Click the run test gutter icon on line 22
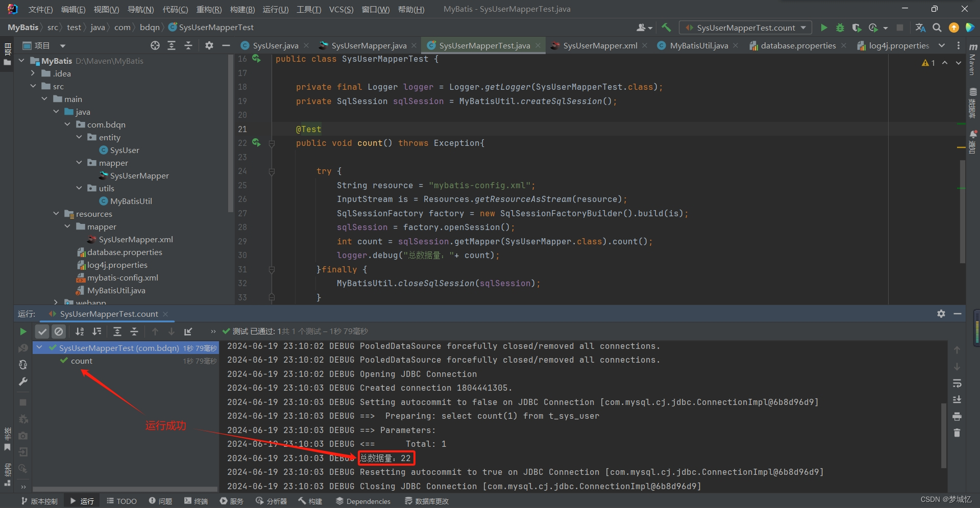Viewport: 980px width, 508px height. coord(256,143)
